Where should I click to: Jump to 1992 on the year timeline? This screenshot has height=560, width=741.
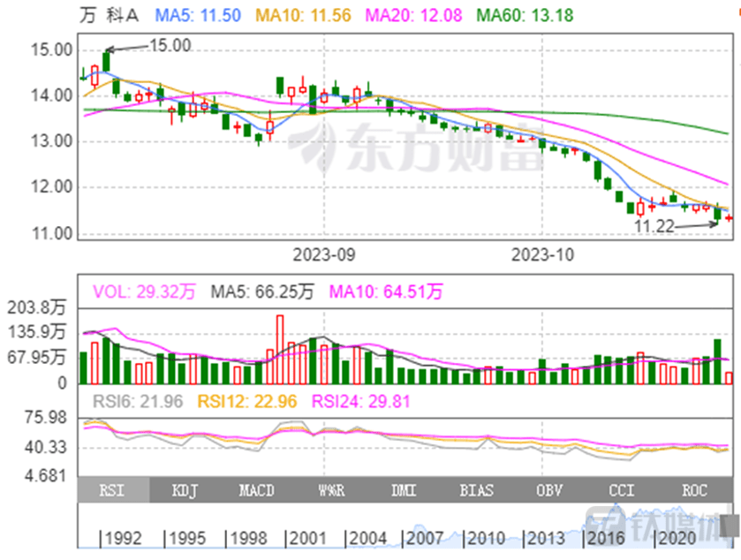122,538
